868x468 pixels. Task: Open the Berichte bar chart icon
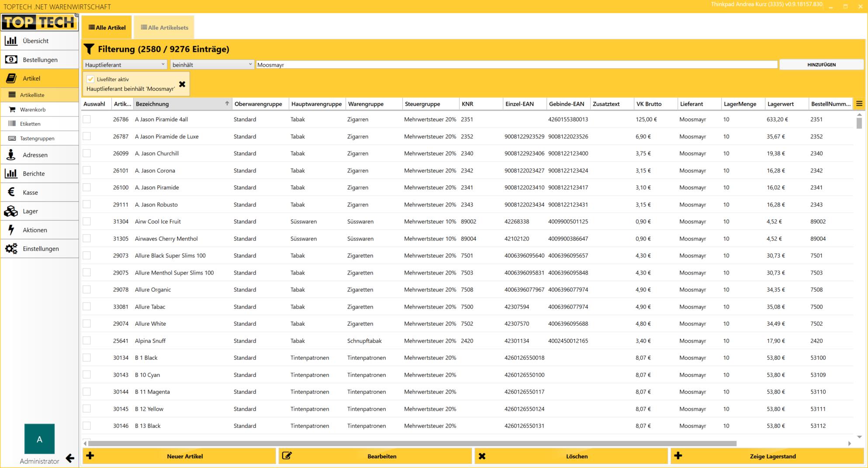click(x=11, y=173)
